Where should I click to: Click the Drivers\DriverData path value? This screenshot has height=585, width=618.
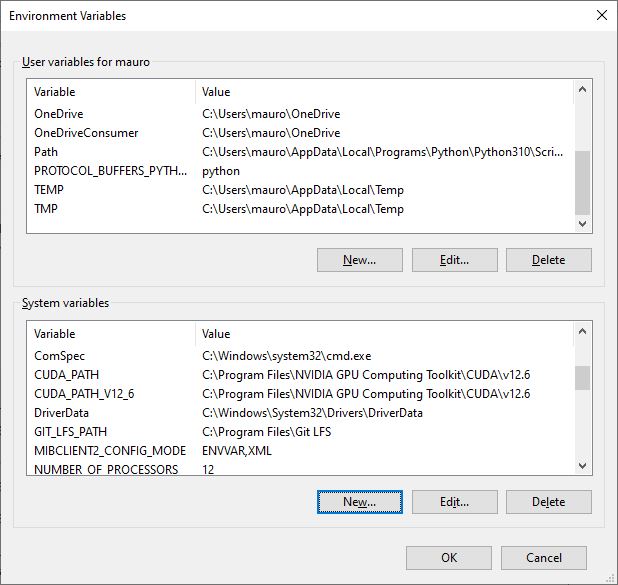coord(312,413)
